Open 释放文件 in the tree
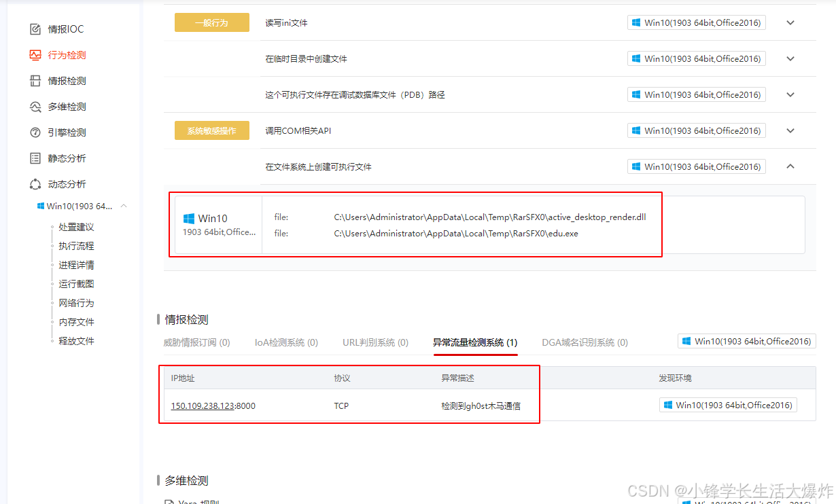The image size is (836, 504). click(76, 341)
